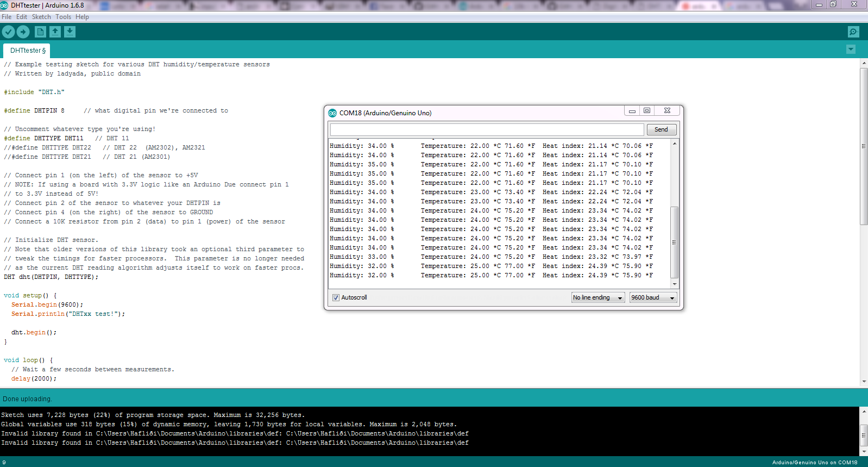Click the code editor scroll-down arrow
868x467 pixels.
click(x=864, y=382)
